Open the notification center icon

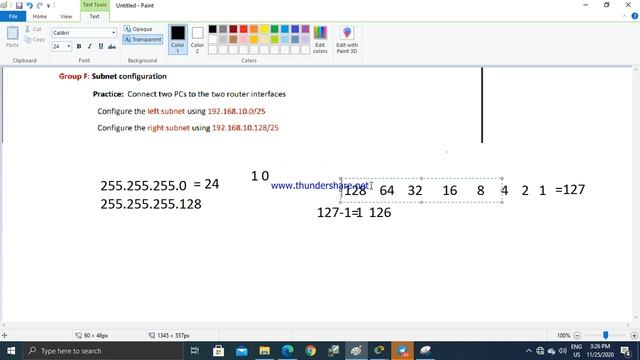click(x=625, y=351)
